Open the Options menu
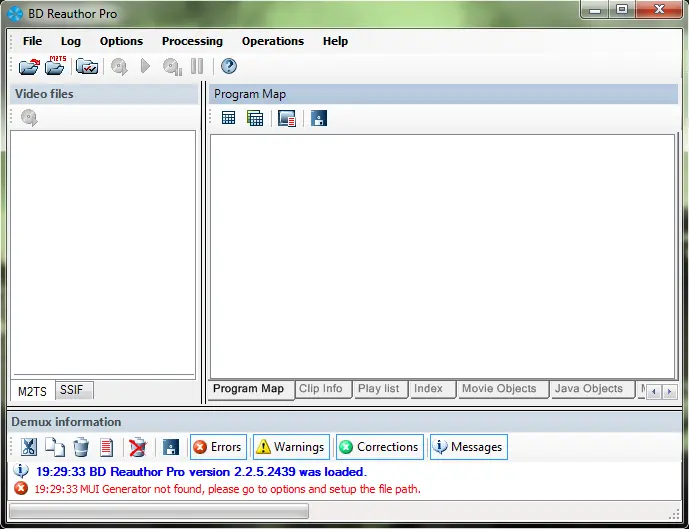The image size is (689, 529). pos(121,41)
